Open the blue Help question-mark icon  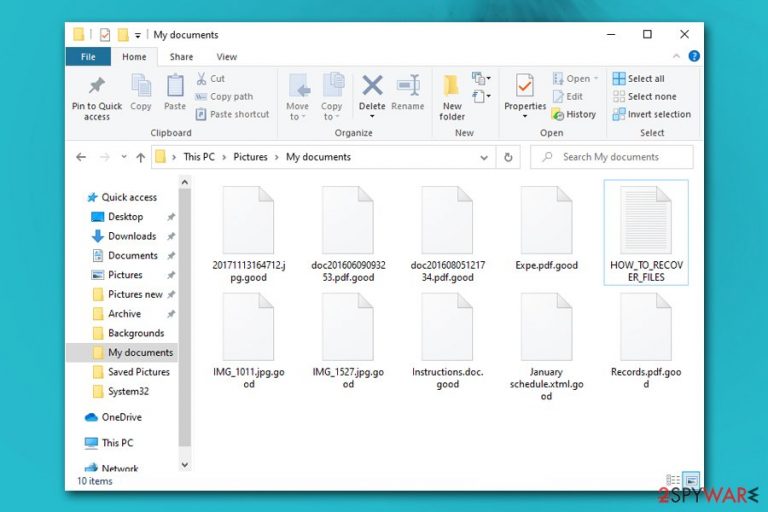coord(694,56)
